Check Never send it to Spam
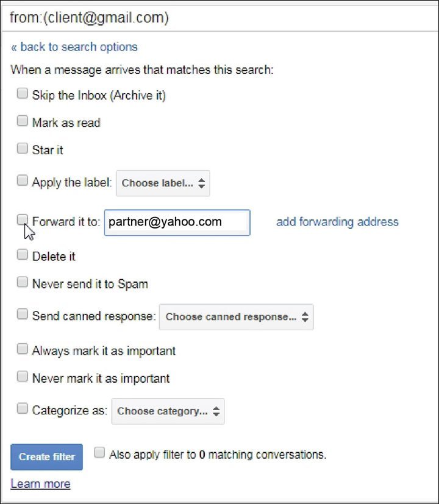Image resolution: width=439 pixels, height=504 pixels. pyautogui.click(x=23, y=282)
